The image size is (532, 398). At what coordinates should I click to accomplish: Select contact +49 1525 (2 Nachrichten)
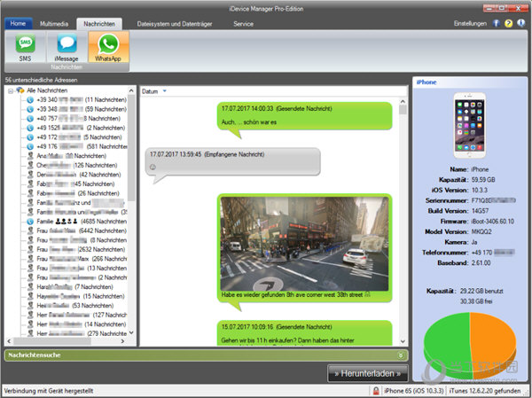81,128
